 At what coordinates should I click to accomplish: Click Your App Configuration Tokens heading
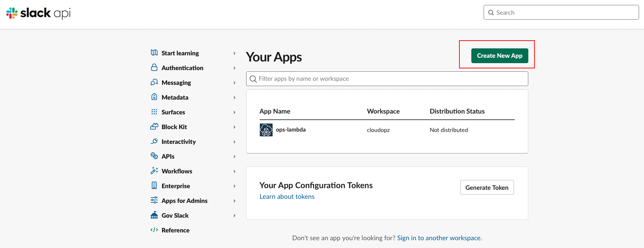[316, 185]
